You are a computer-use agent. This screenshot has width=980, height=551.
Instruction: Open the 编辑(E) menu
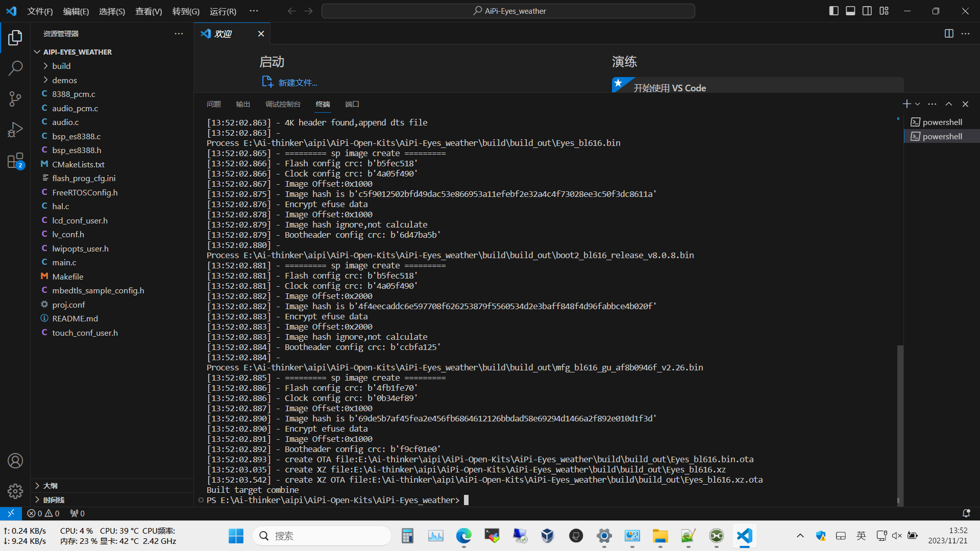pos(76,11)
